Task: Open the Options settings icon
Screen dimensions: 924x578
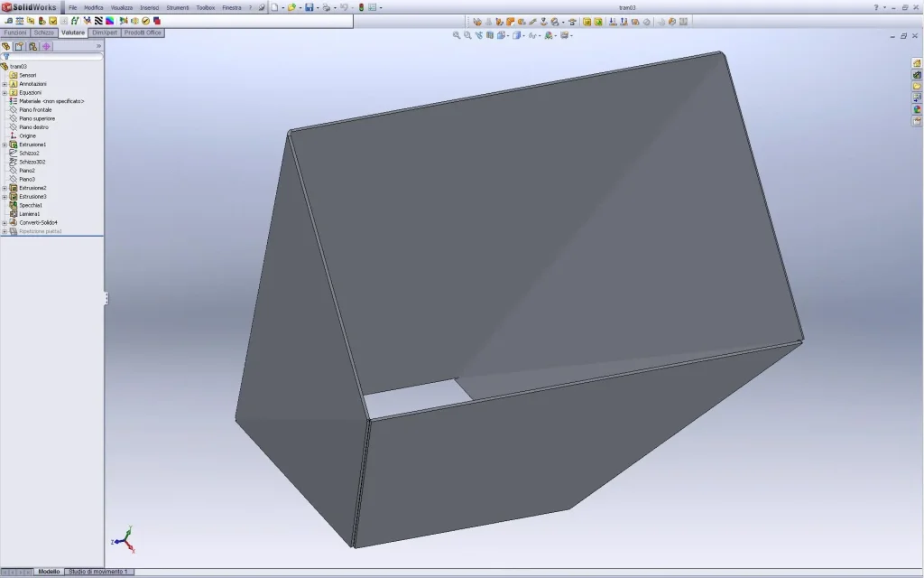Action: [x=372, y=7]
